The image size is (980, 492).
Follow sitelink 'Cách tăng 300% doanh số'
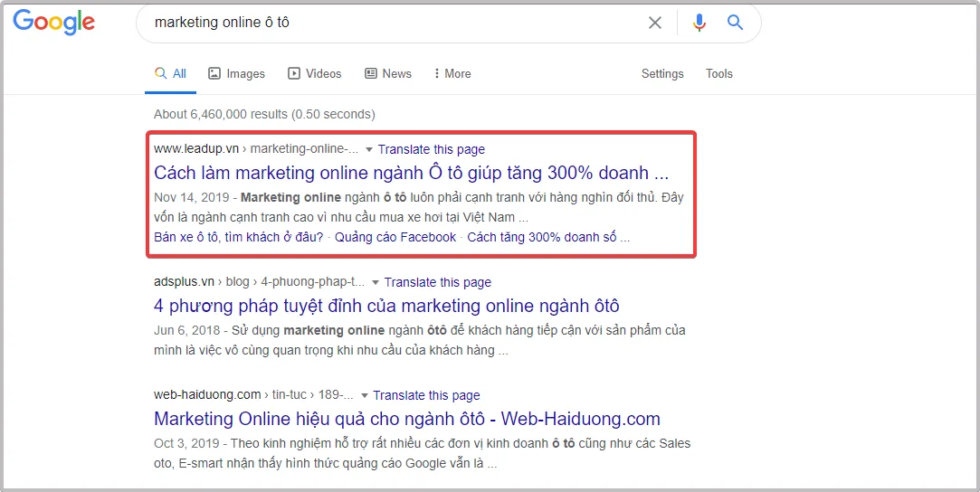(x=548, y=237)
